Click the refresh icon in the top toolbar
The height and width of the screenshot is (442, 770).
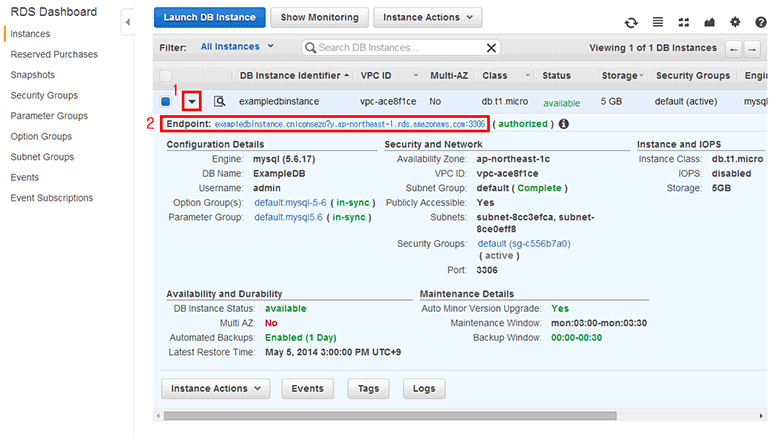[631, 22]
